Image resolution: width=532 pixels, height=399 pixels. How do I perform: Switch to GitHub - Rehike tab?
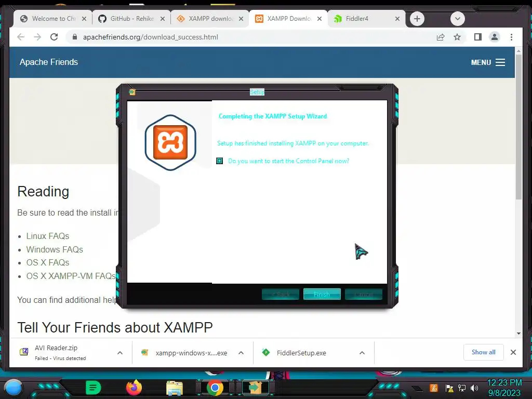(x=132, y=19)
